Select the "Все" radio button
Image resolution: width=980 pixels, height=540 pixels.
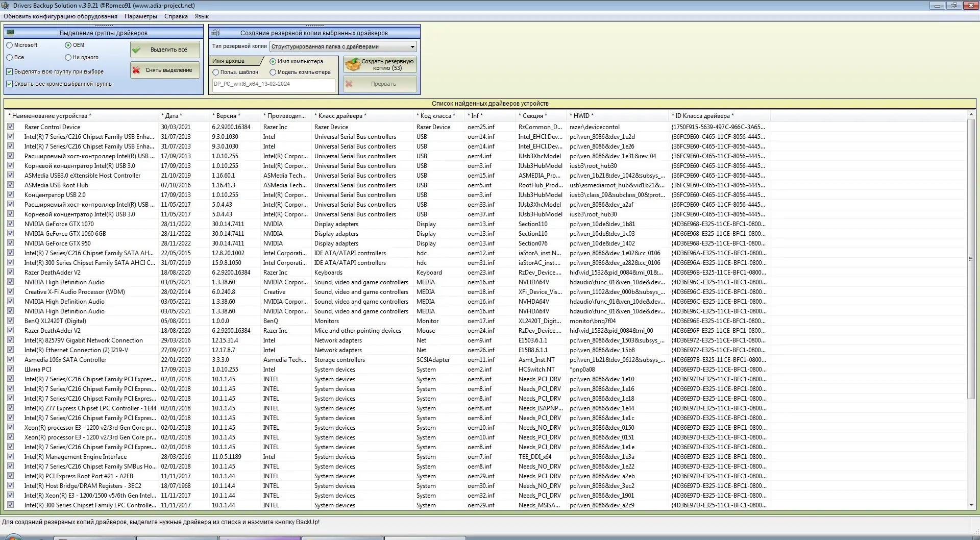click(10, 58)
